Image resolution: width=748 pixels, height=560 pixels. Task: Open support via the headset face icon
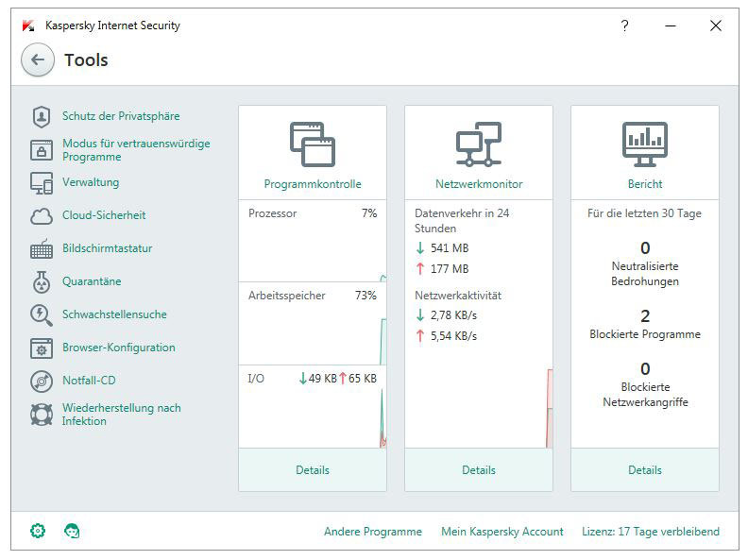point(72,532)
